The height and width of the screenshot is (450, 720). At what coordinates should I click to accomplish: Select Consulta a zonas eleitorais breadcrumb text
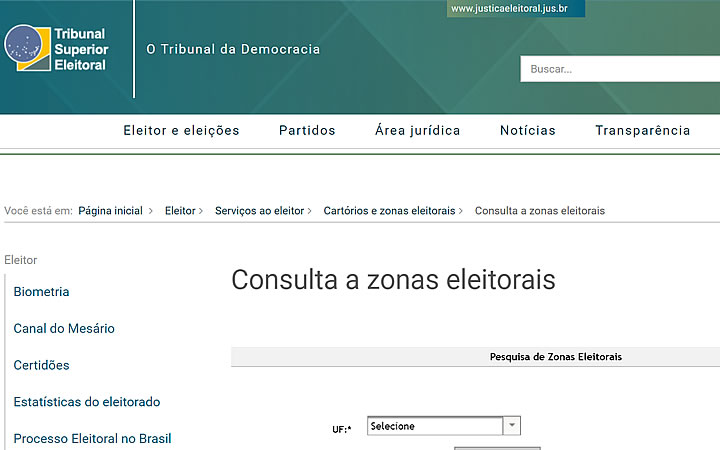540,211
